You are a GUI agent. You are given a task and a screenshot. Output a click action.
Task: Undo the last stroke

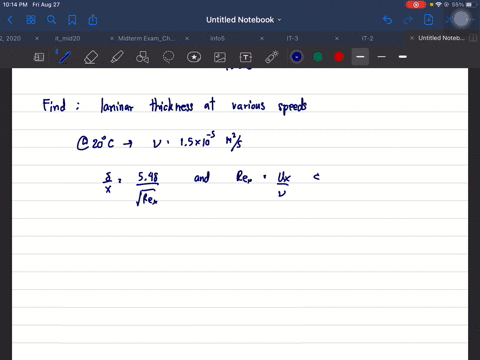point(387,20)
